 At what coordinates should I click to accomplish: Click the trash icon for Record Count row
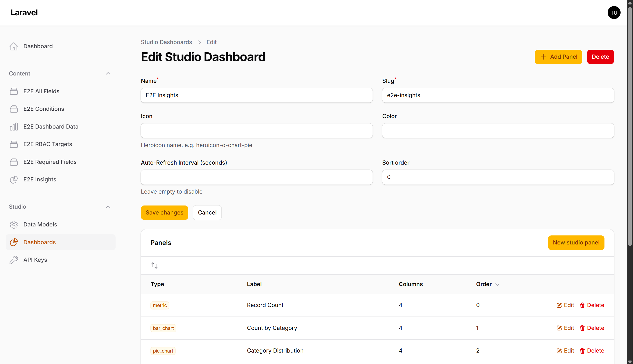(x=582, y=305)
